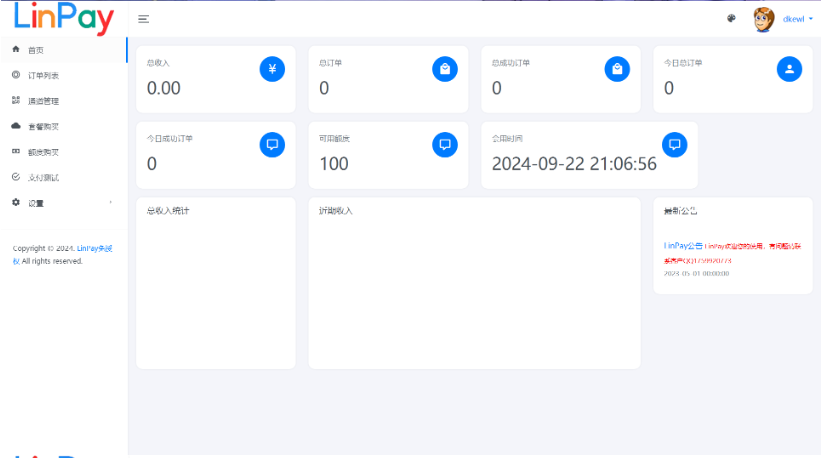Click the chat icon on 可用额度 card
The image size is (822, 458).
click(445, 144)
